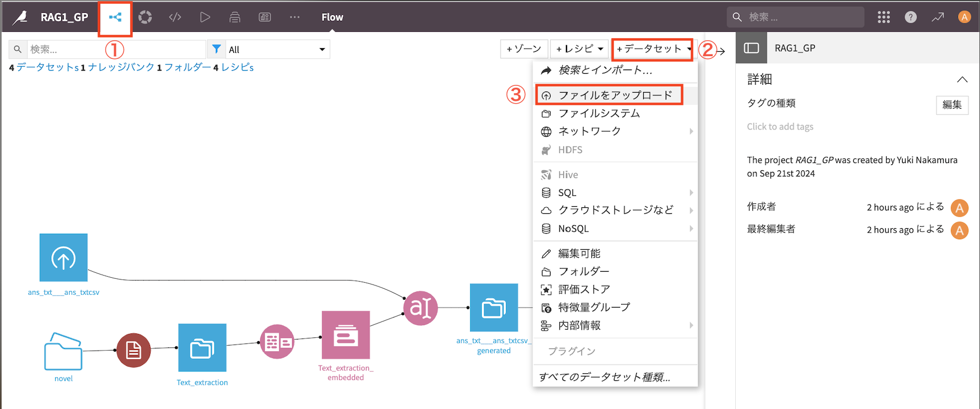This screenshot has height=409, width=980.
Task: Choose 評価ストア from menu
Action: pyautogui.click(x=616, y=289)
